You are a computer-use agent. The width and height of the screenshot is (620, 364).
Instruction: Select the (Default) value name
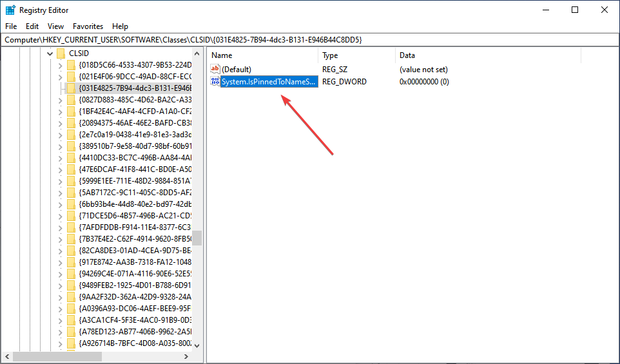point(237,70)
